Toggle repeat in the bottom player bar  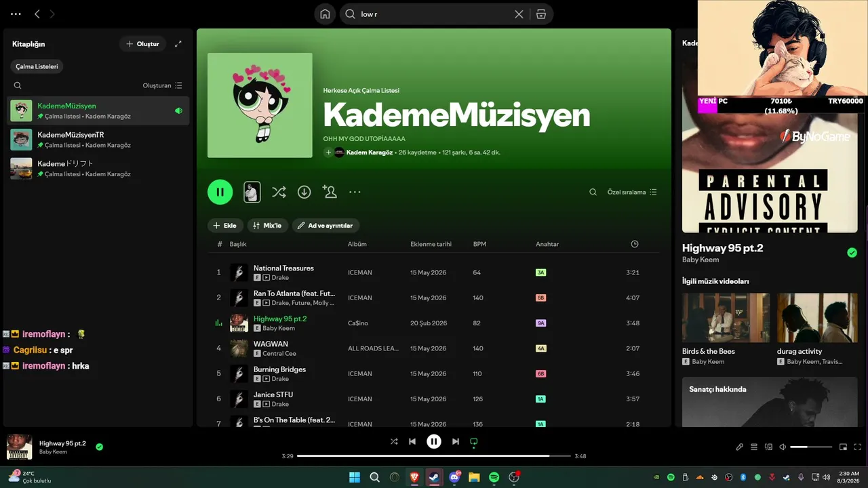click(474, 442)
